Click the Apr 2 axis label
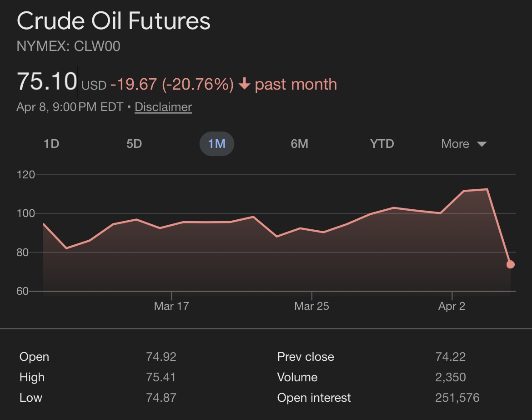 pyautogui.click(x=452, y=306)
